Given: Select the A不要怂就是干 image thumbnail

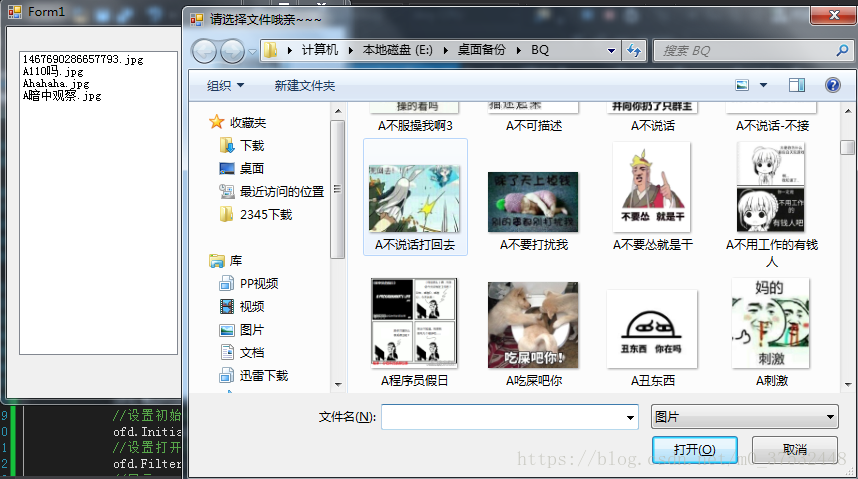Looking at the screenshot, I should tap(652, 187).
